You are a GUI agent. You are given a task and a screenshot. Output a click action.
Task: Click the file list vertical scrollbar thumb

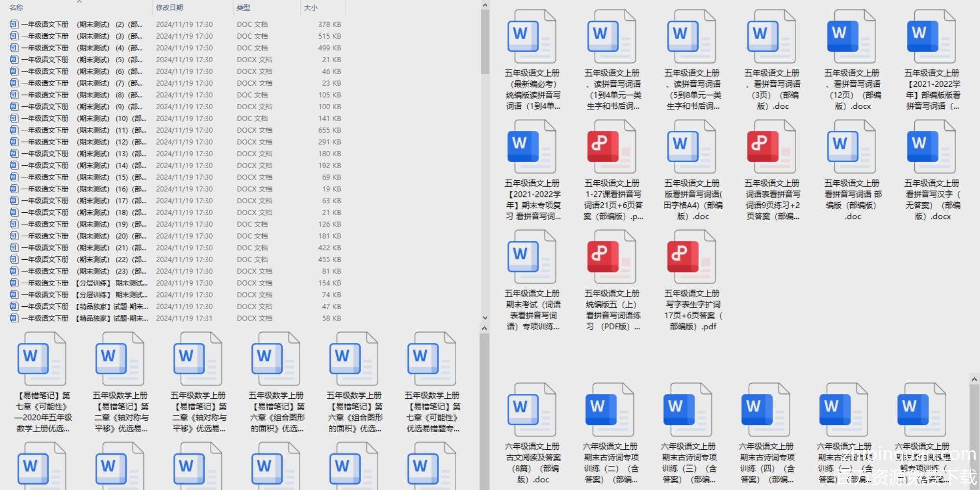(x=485, y=42)
